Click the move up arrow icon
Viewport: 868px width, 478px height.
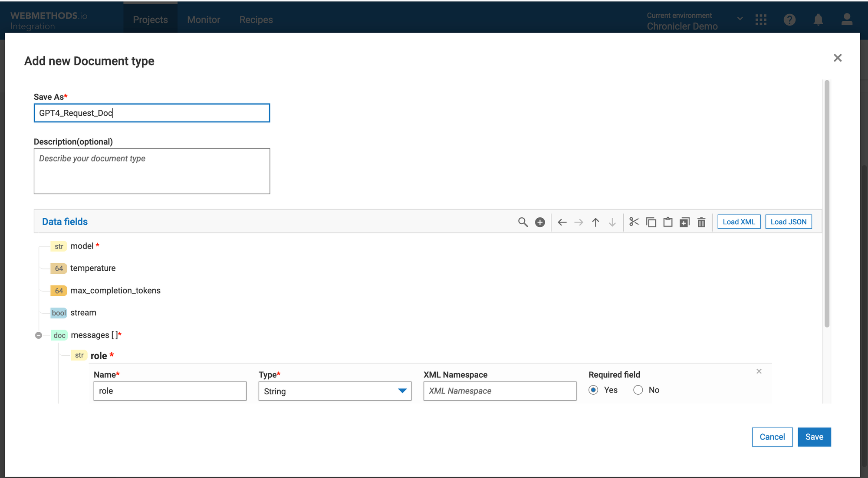coord(595,222)
